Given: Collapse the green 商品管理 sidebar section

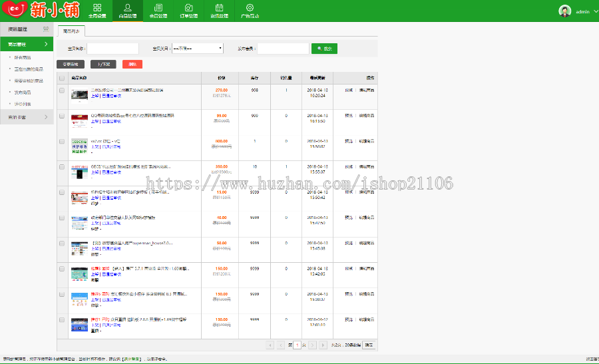Looking at the screenshot, I should 27,45.
